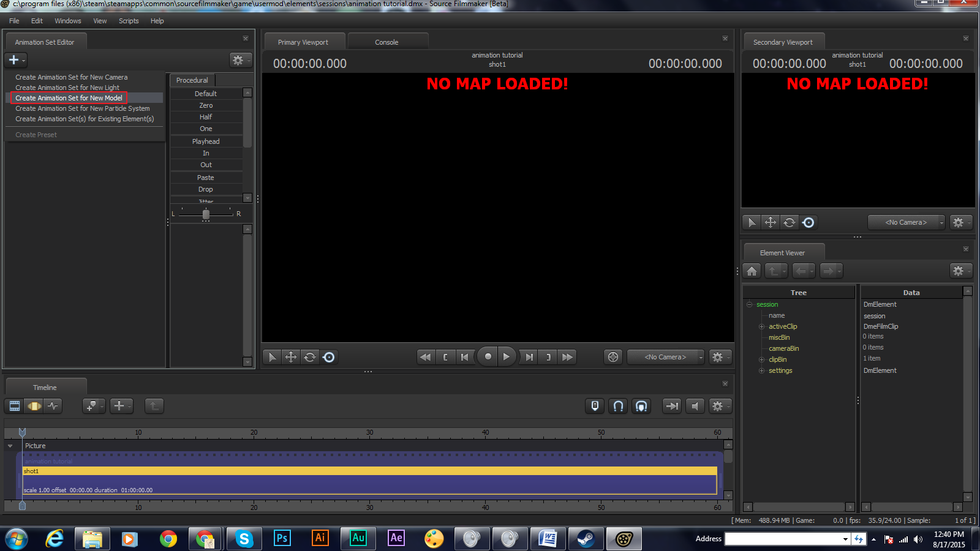Image resolution: width=980 pixels, height=551 pixels.
Task: Open the Primary Viewport gear settings
Action: click(x=719, y=357)
